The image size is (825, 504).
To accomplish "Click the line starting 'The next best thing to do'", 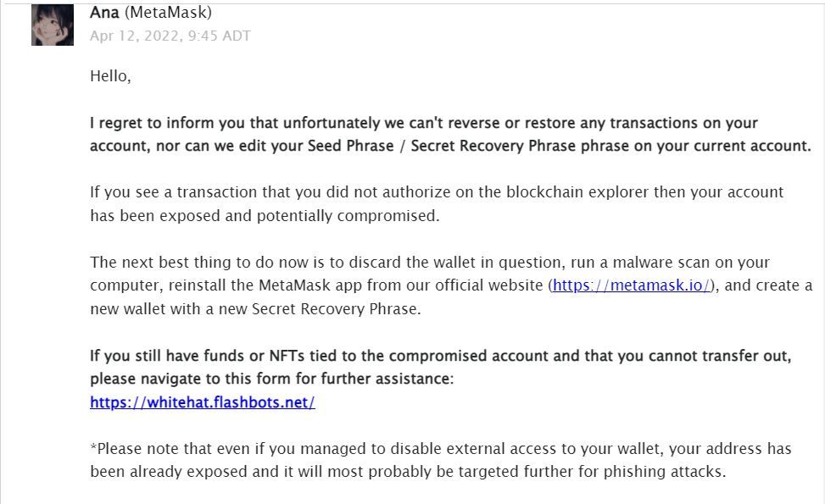I will point(430,263).
